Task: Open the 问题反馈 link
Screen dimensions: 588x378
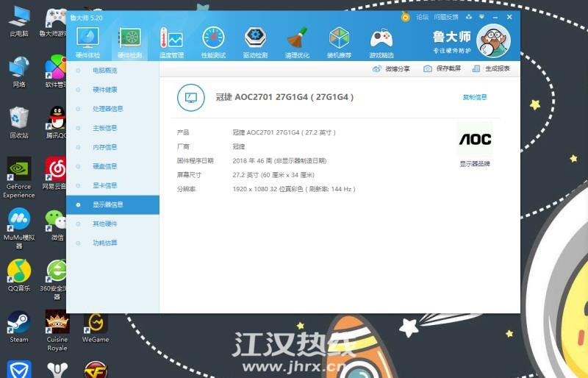Action: coord(446,17)
